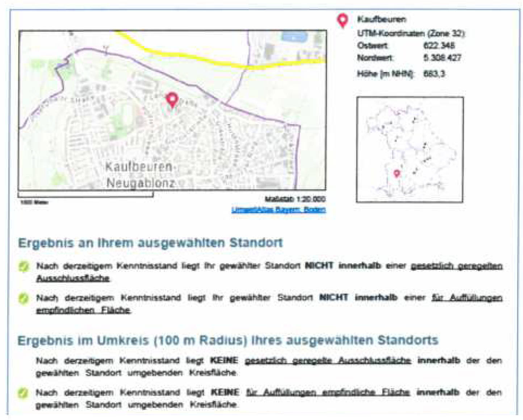Click the green checkmark for the Auffüllungen result
Screen dimensions: 523x420
click(x=24, y=297)
